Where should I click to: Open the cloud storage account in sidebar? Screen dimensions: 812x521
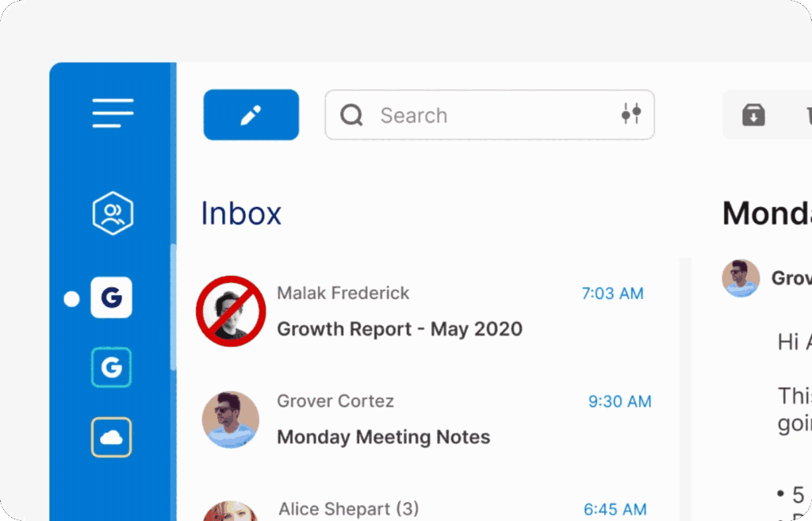tap(111, 436)
